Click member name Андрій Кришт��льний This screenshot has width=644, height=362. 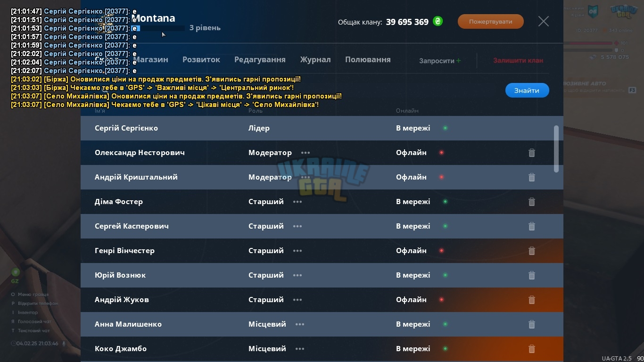pyautogui.click(x=136, y=177)
